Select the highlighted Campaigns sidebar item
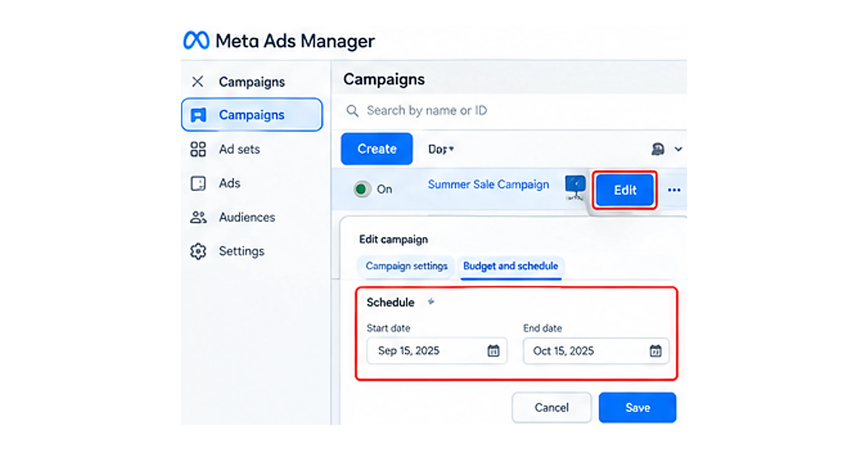This screenshot has width=868, height=451. click(252, 115)
